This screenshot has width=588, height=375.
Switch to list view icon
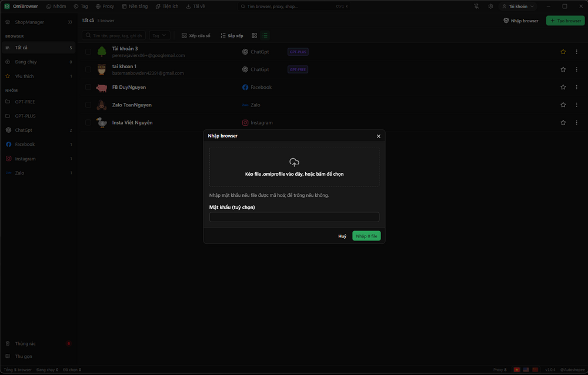click(x=265, y=36)
